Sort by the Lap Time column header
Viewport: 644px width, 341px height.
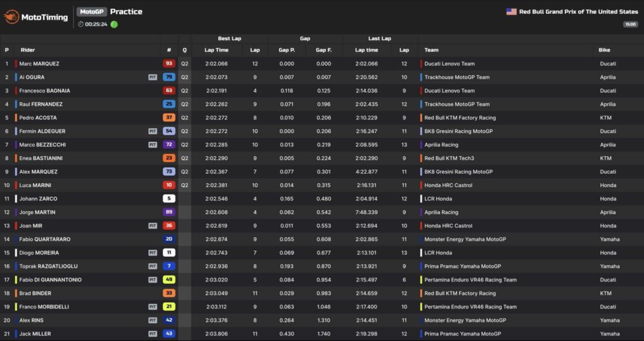coord(216,50)
